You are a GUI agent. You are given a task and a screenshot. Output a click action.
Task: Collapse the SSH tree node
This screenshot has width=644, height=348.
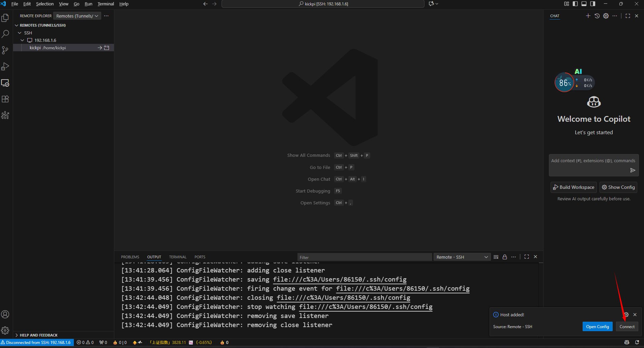pos(20,33)
